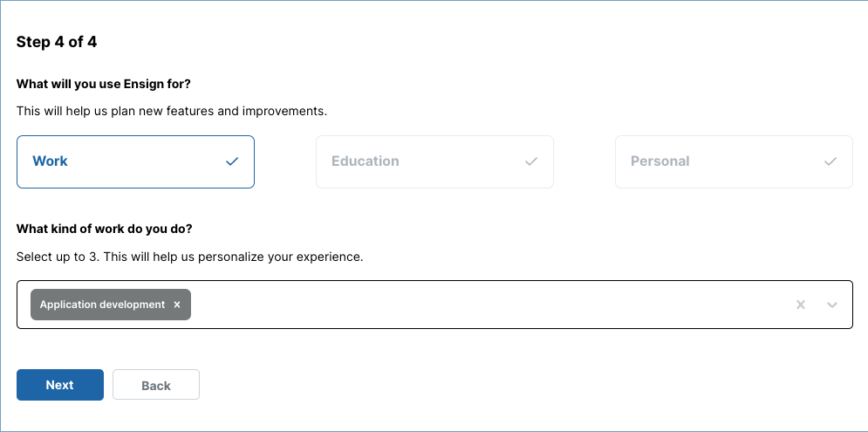The width and height of the screenshot is (868, 432).
Task: Click the checkmark icon in Personal card
Action: point(830,161)
